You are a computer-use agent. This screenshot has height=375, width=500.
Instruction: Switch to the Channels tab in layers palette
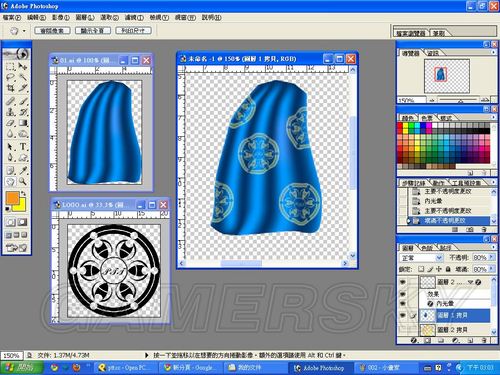pos(427,248)
